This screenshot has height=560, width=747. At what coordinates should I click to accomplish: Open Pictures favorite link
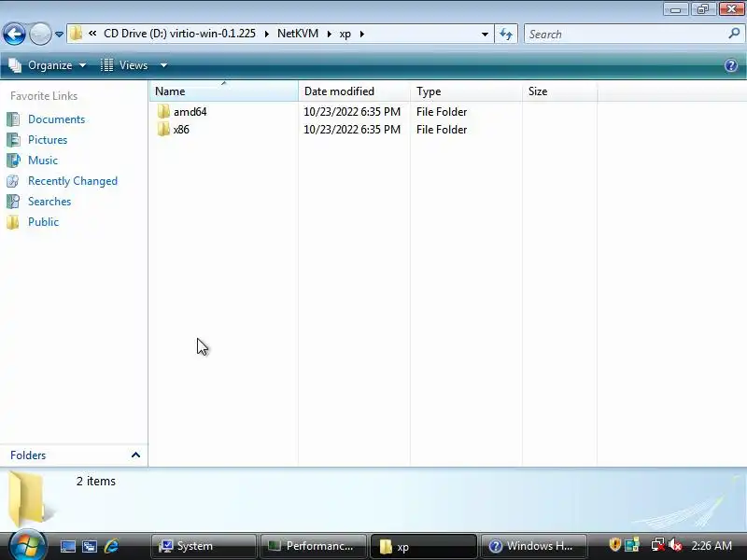[x=48, y=139]
